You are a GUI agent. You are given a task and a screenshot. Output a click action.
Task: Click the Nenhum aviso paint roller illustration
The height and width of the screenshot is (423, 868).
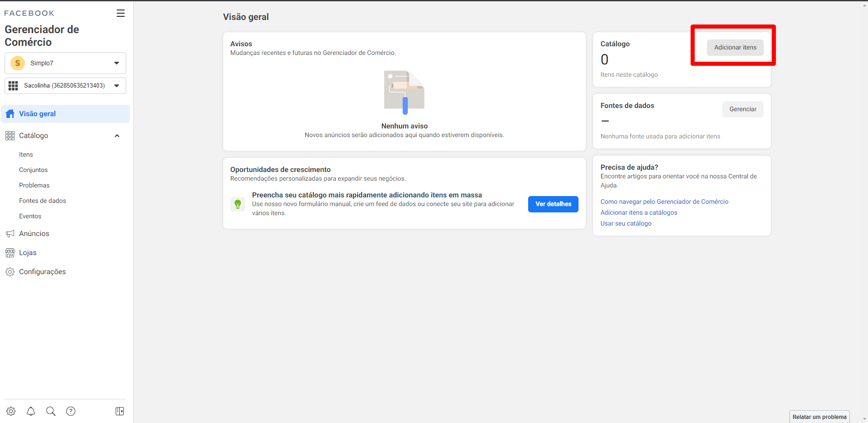tap(404, 93)
